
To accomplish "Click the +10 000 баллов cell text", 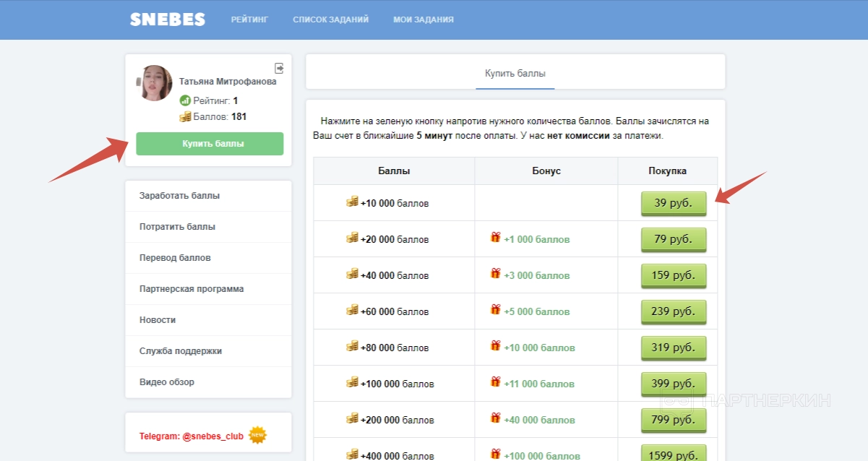I will [x=395, y=204].
